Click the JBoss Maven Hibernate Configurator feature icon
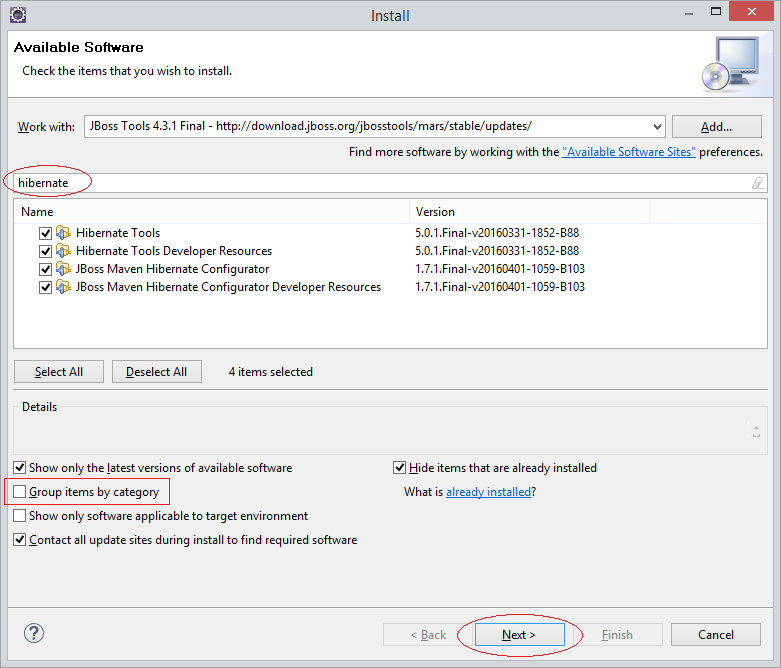 [x=63, y=269]
